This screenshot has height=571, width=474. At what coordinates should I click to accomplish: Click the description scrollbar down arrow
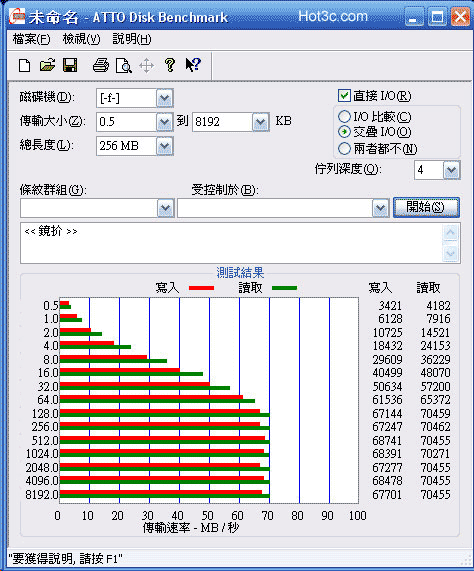click(451, 253)
